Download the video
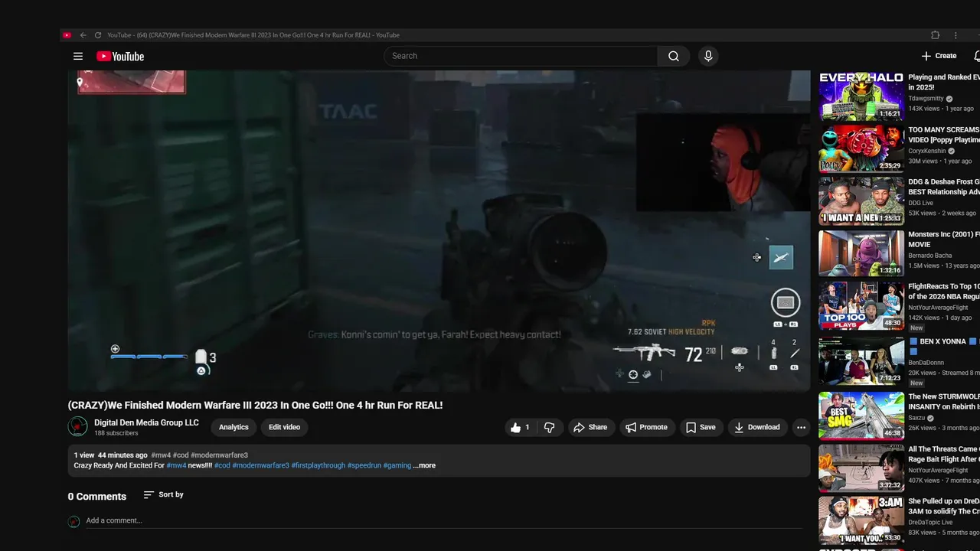The height and width of the screenshot is (551, 980). tap(756, 428)
